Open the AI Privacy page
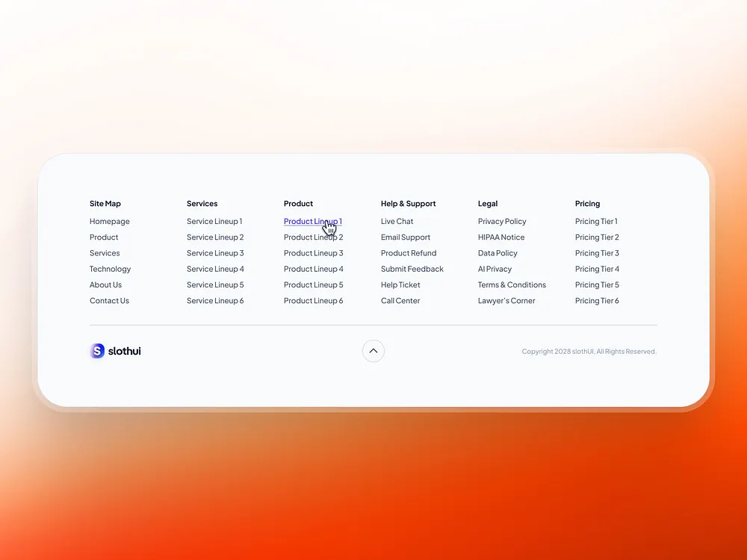The width and height of the screenshot is (747, 560). [x=495, y=269]
